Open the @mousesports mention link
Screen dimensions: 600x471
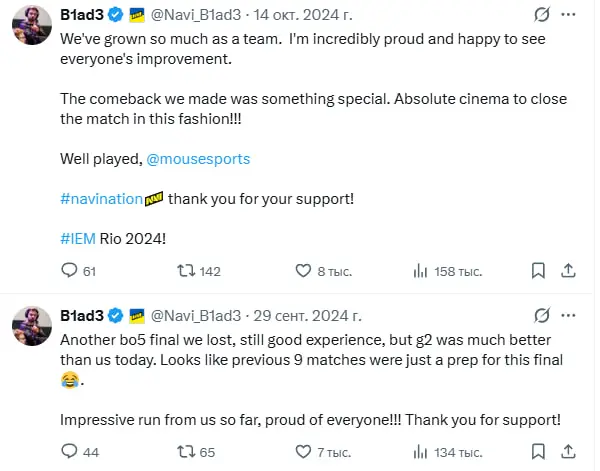click(x=198, y=159)
